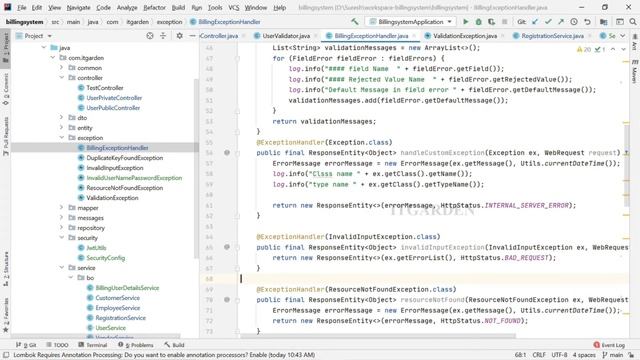This screenshot has height=360, width=640.
Task: Click the Build project hammer icon
Action: (355, 22)
